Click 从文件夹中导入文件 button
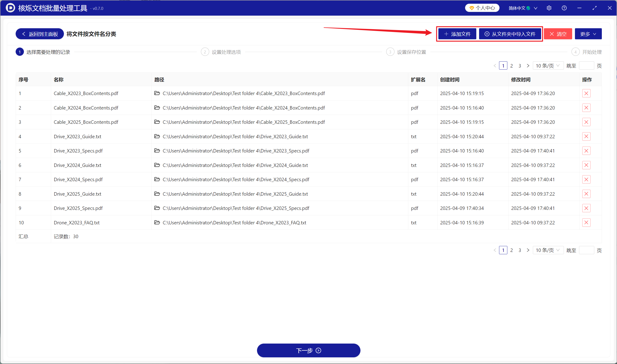The image size is (617, 364). coord(510,34)
